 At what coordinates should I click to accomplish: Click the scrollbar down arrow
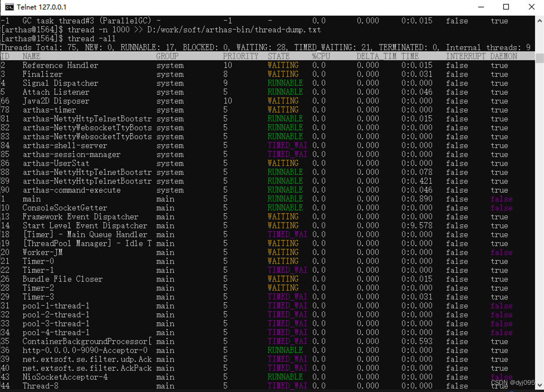540,385
